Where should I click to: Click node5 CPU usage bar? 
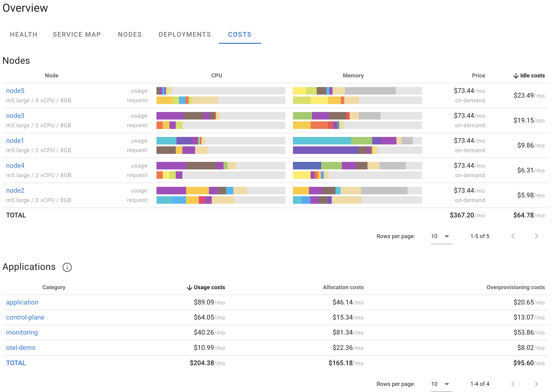pos(221,91)
